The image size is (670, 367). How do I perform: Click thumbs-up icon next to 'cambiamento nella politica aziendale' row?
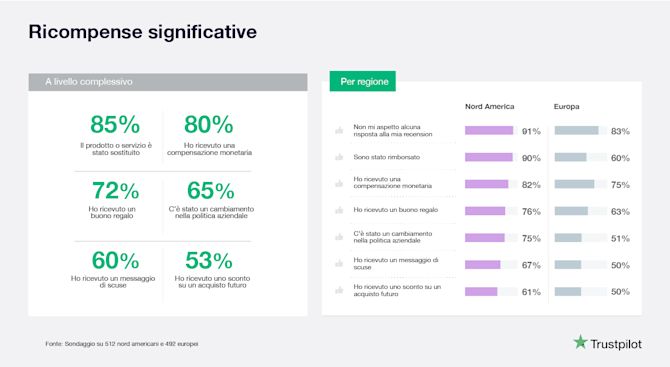339,237
